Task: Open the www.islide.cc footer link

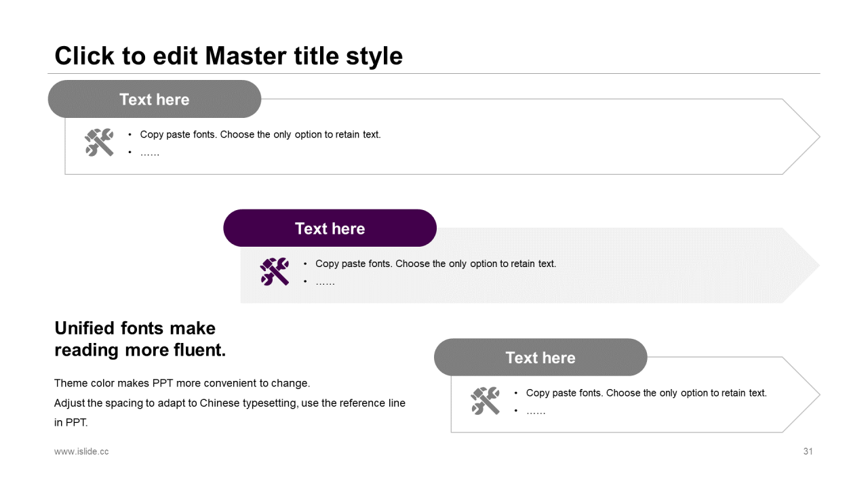Action: [x=81, y=451]
